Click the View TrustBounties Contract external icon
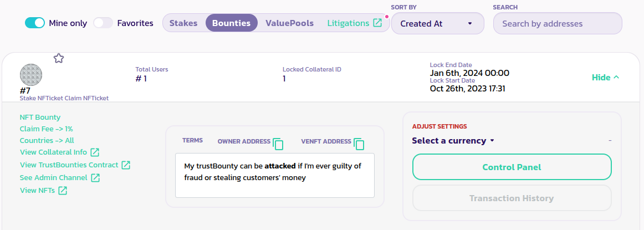The image size is (644, 230). click(x=126, y=165)
